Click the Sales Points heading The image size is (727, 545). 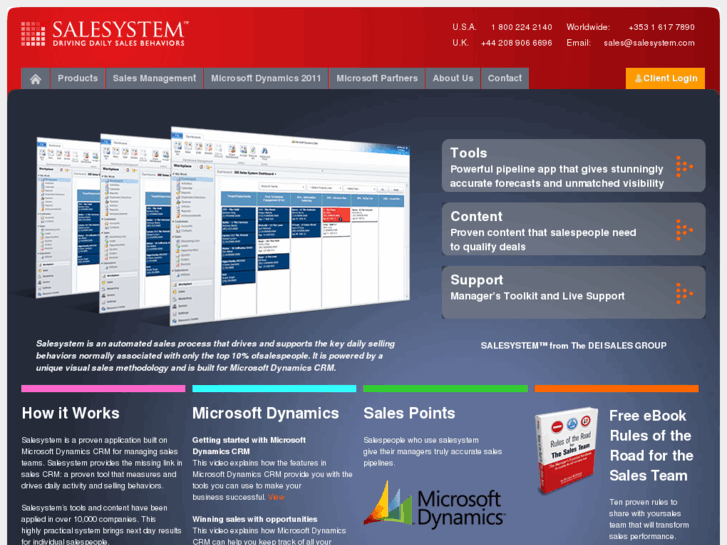coord(409,413)
